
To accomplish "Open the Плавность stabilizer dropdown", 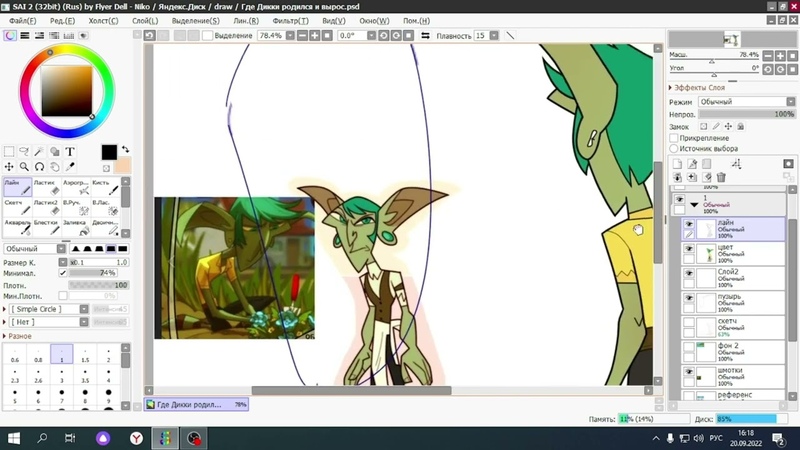I will [494, 36].
